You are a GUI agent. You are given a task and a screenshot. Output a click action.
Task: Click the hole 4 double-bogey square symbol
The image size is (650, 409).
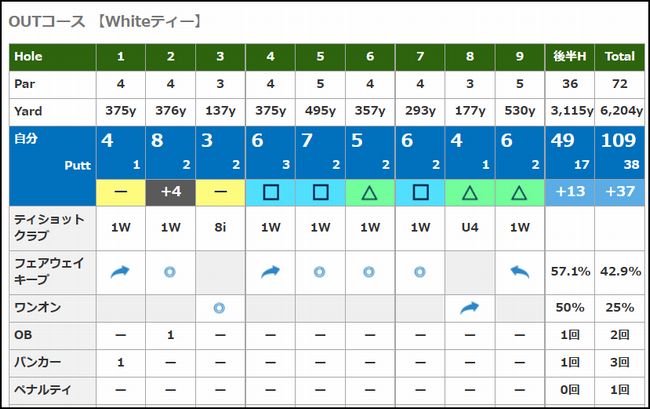(270, 192)
